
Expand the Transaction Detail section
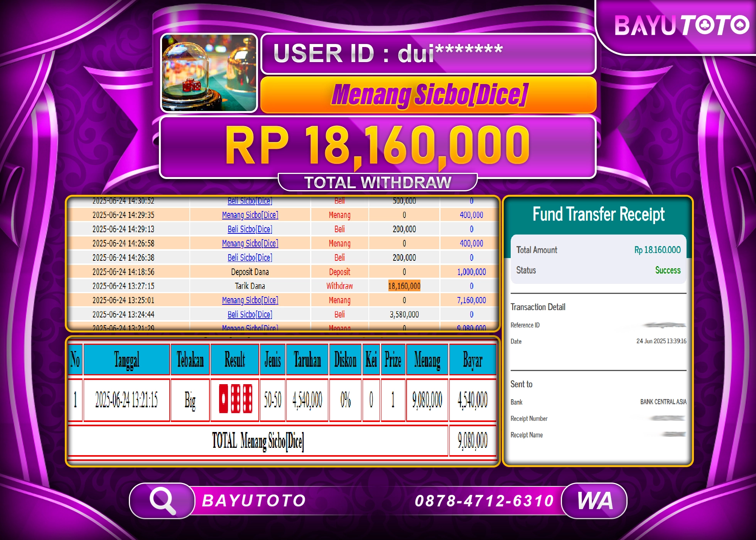point(538,307)
